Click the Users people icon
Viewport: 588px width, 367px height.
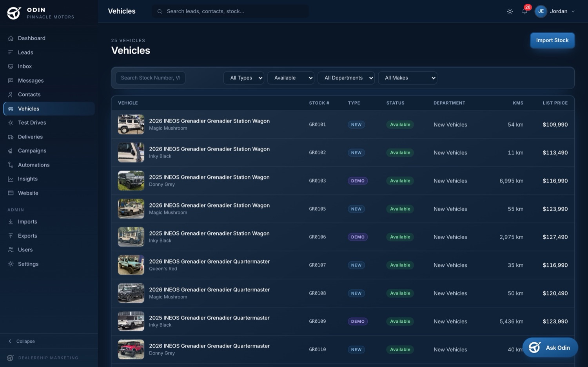11,250
